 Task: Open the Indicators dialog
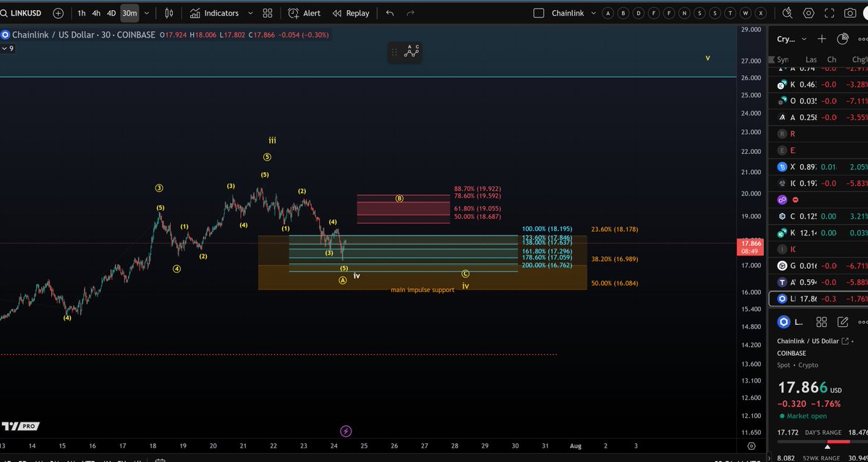tap(214, 13)
